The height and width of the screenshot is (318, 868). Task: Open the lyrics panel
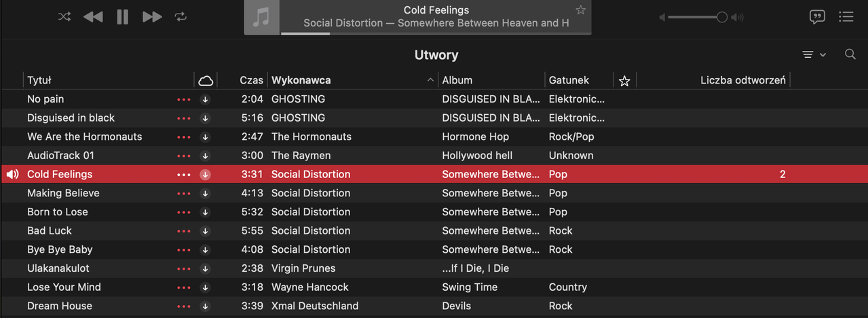(817, 17)
